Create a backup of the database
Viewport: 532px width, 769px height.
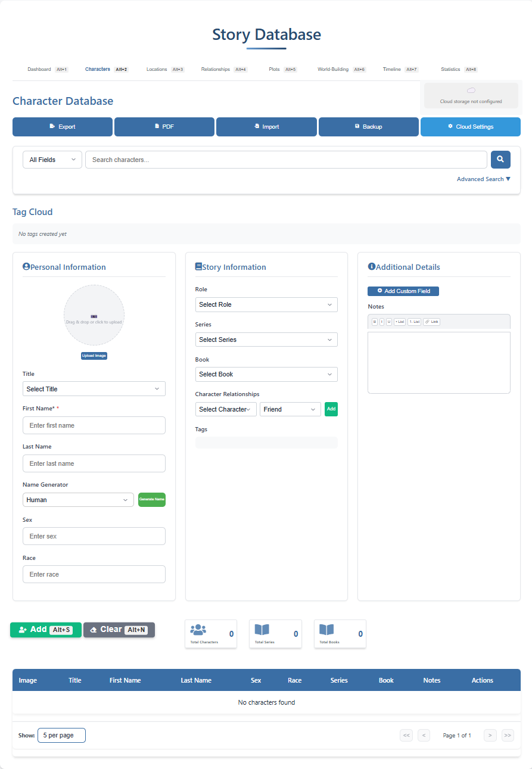(368, 126)
